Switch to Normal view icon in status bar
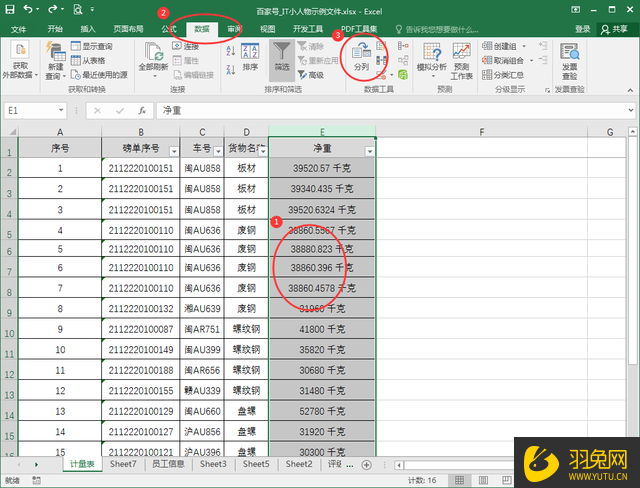 point(459,480)
